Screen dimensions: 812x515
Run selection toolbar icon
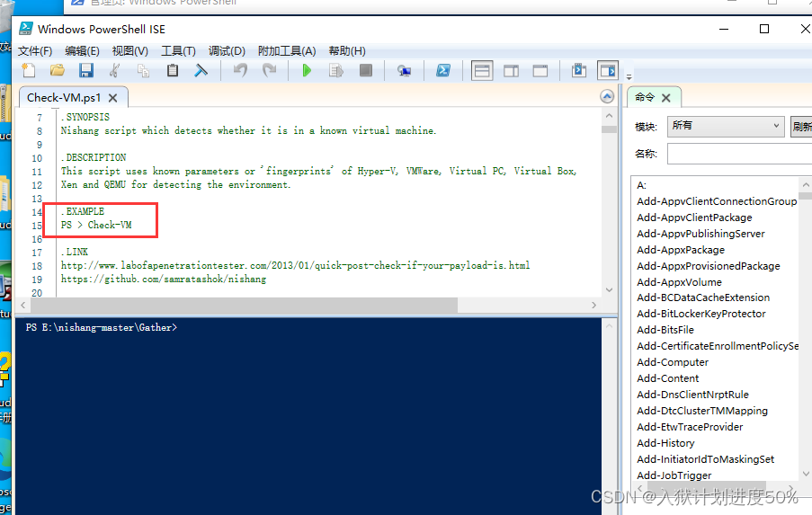pos(336,70)
